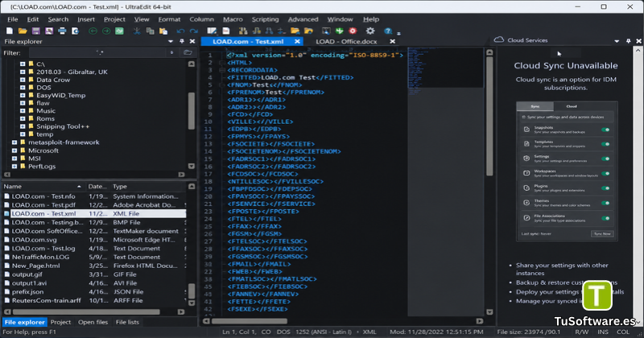Click the green plus toolbar icon
The image size is (644, 338).
pyautogui.click(x=339, y=31)
